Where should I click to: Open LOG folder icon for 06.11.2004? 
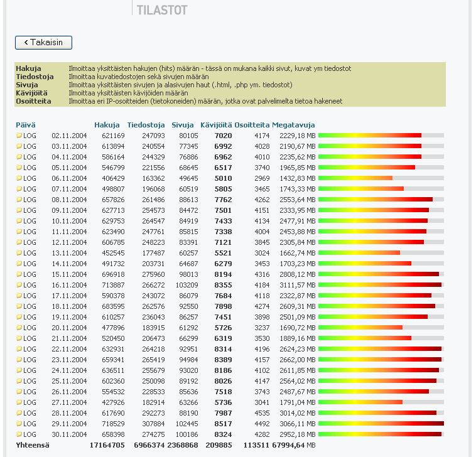pos(19,178)
